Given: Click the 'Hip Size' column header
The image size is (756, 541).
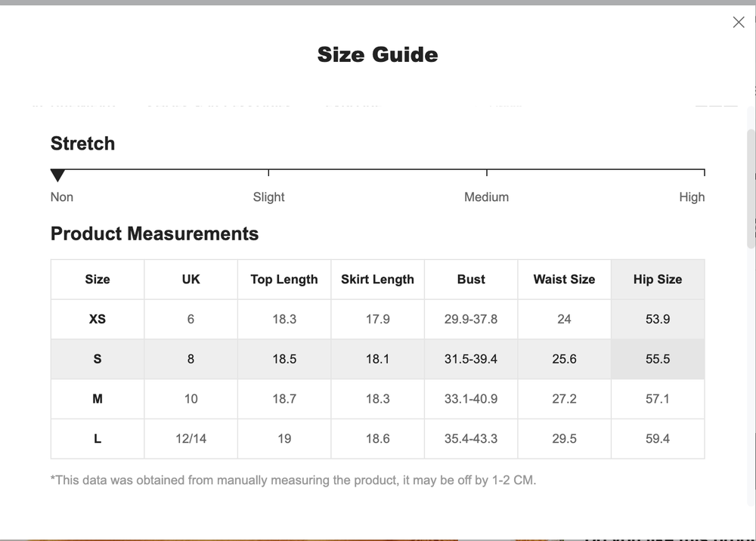Looking at the screenshot, I should point(658,280).
